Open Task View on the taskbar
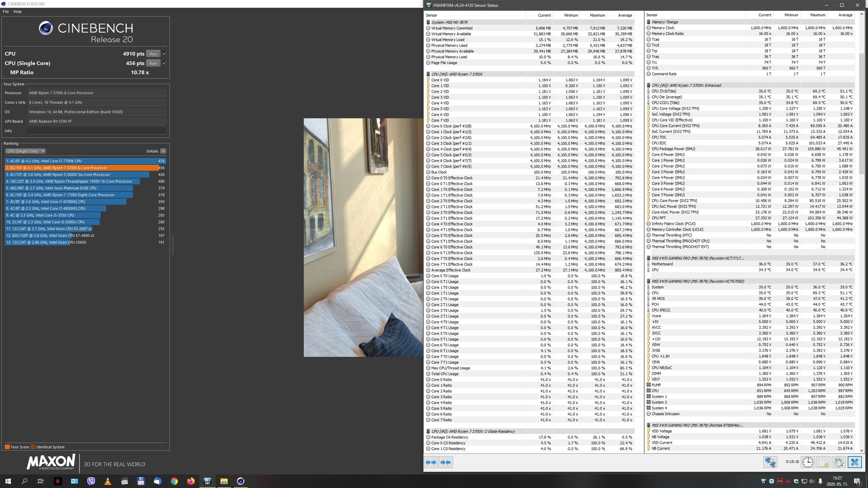 point(41,481)
